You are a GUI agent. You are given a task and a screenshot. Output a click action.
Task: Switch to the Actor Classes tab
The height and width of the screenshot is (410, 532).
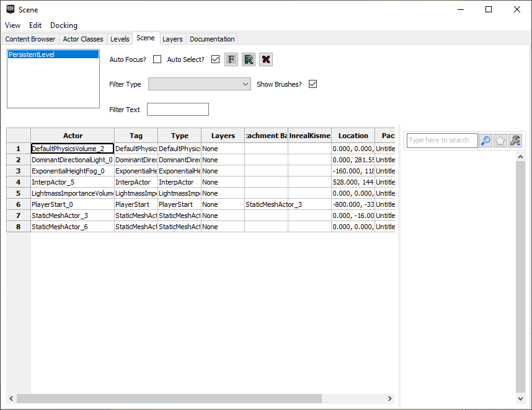pos(83,39)
